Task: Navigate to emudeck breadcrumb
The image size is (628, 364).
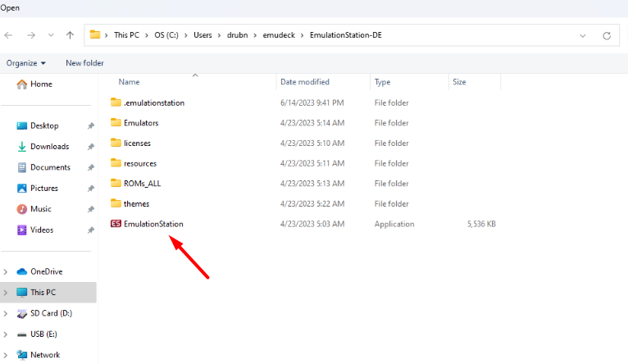Action: point(279,35)
